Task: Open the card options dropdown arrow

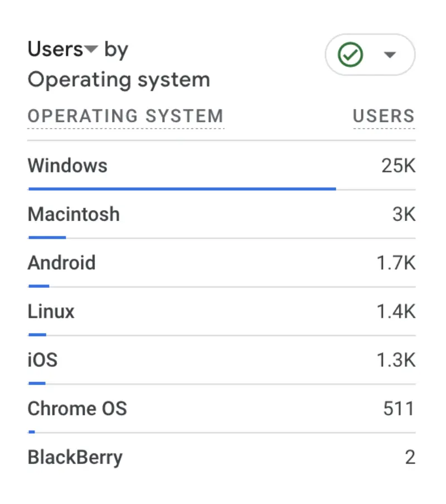Action: point(390,55)
